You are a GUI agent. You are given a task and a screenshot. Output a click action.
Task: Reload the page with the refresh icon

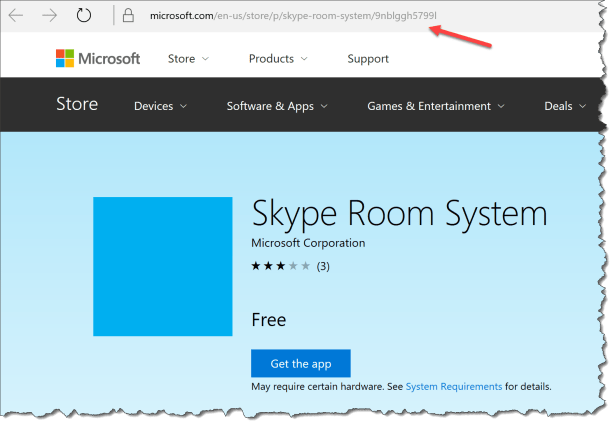point(84,15)
